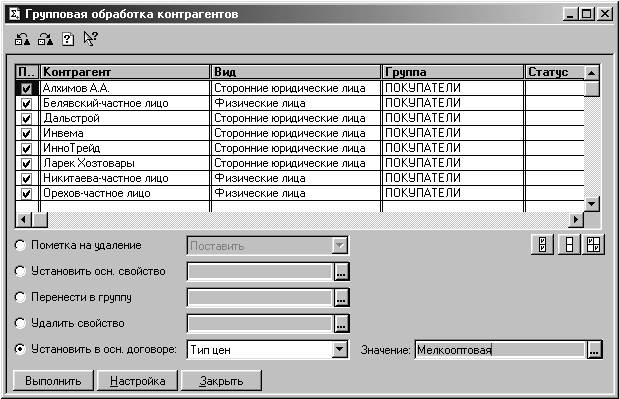Click the Установить осн. свойство input field
This screenshot has width=619, height=399.
pos(261,272)
